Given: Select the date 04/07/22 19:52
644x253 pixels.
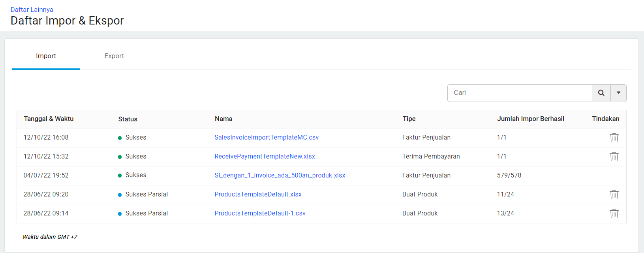Looking at the screenshot, I should coord(46,176).
